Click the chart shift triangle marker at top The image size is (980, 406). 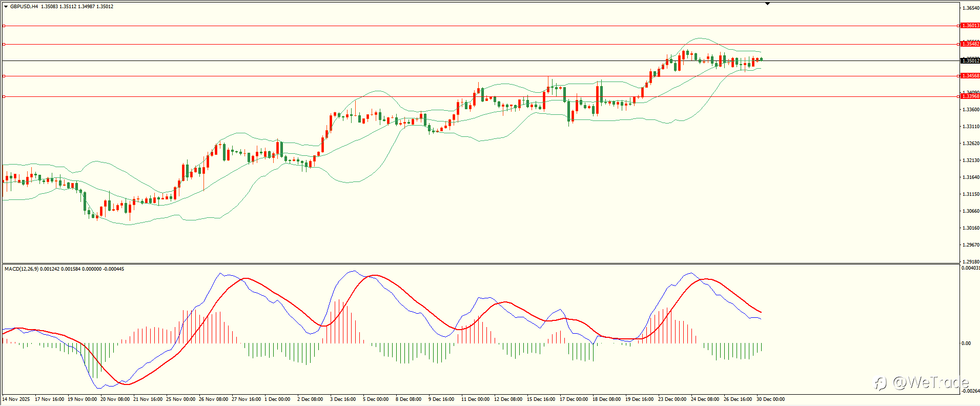[x=767, y=4]
